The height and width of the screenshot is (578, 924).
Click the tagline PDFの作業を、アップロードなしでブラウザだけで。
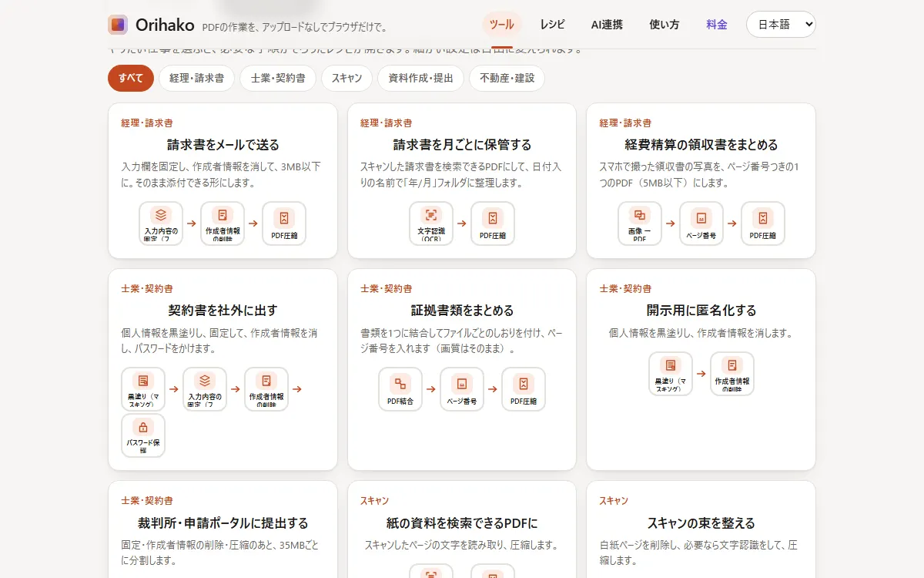pos(294,28)
